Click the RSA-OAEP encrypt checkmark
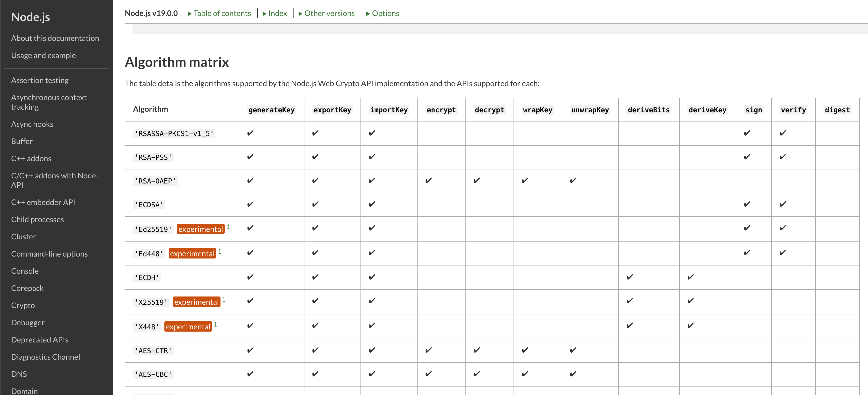Screen dimensions: 868x395 (428, 181)
